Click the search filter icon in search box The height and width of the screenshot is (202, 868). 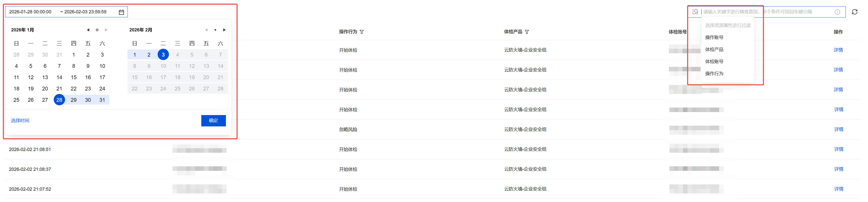coord(695,12)
